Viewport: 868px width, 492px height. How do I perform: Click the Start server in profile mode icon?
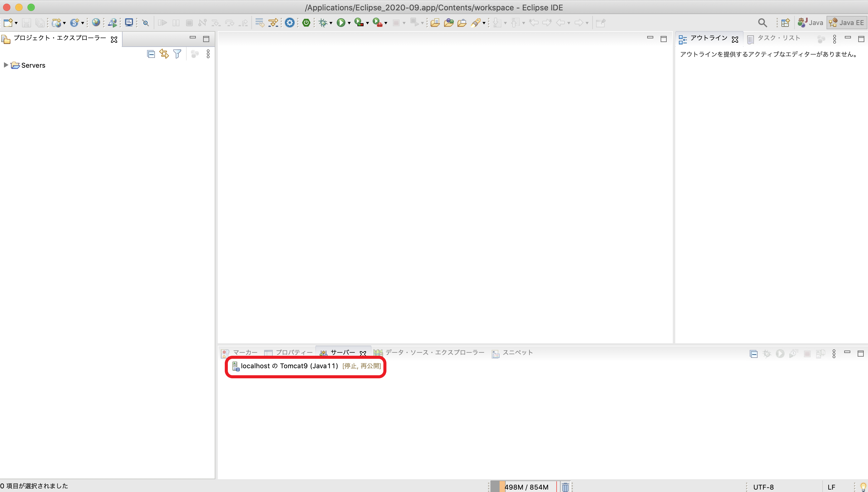point(794,354)
